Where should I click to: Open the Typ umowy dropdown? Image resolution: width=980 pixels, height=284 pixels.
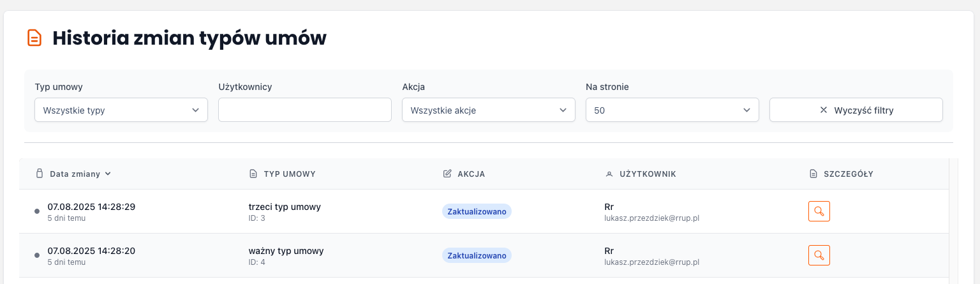coord(121,110)
